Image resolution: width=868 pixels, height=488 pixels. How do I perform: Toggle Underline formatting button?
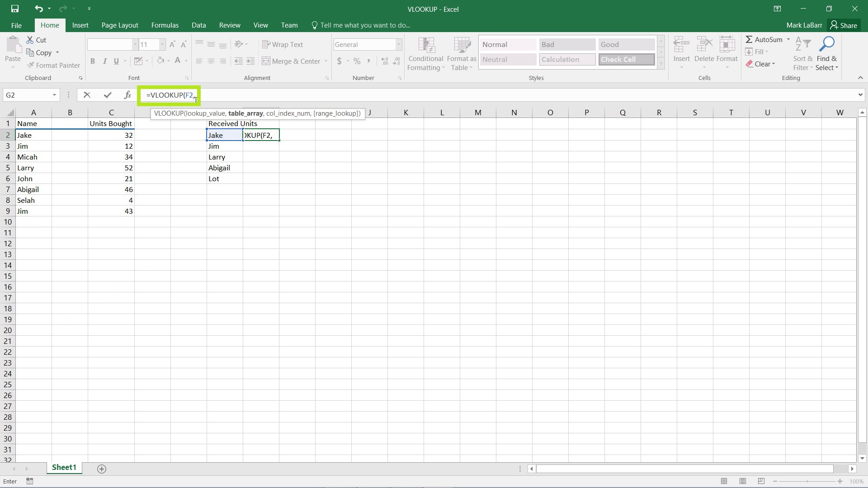pyautogui.click(x=117, y=61)
